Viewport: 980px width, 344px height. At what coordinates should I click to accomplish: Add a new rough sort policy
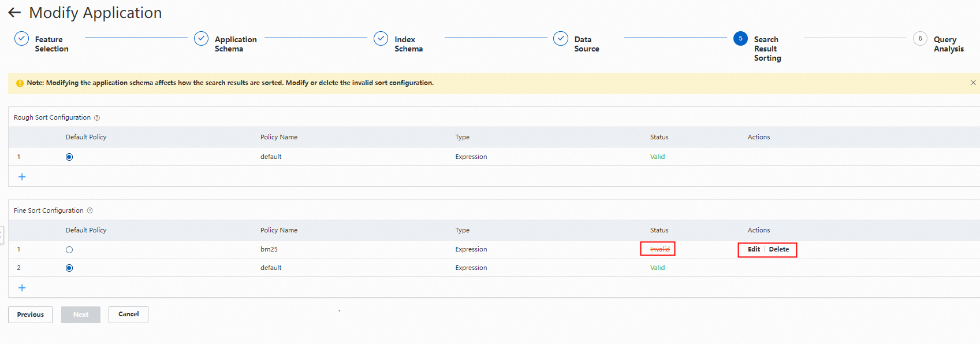22,177
